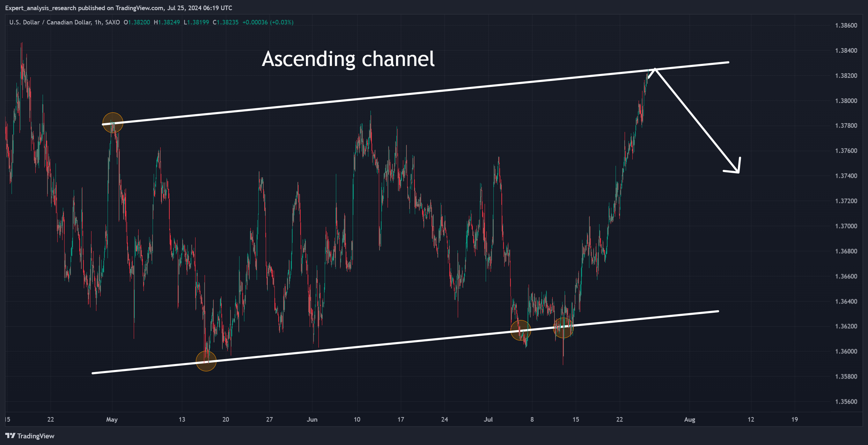Click the orange circle marker at the May peak
This screenshot has width=868, height=445.
pyautogui.click(x=113, y=123)
